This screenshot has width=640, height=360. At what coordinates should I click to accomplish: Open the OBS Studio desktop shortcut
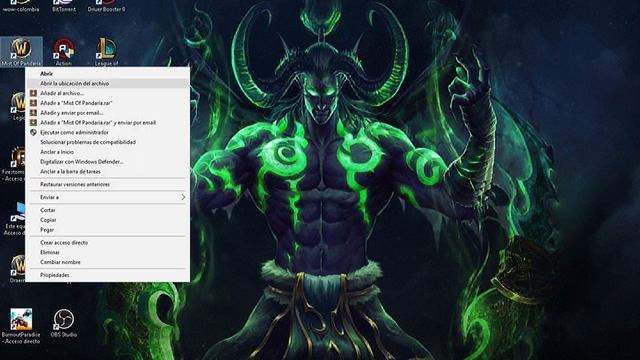point(64,323)
